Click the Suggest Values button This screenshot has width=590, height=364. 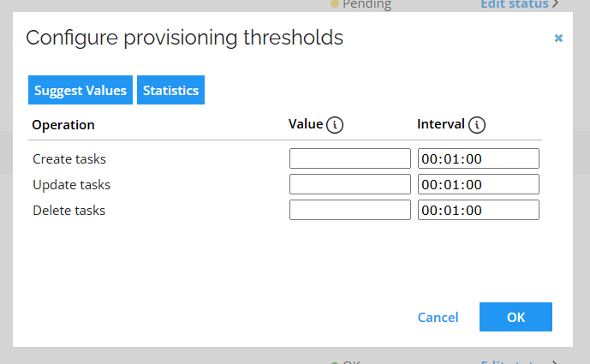point(80,90)
